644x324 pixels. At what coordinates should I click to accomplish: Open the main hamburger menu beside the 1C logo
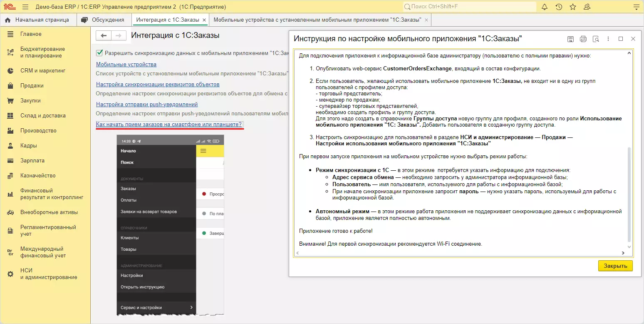tap(25, 7)
